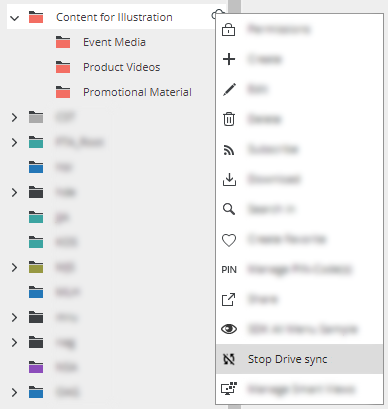388x409 pixels.
Task: Expand the gray folder's chevron
Action: point(14,117)
